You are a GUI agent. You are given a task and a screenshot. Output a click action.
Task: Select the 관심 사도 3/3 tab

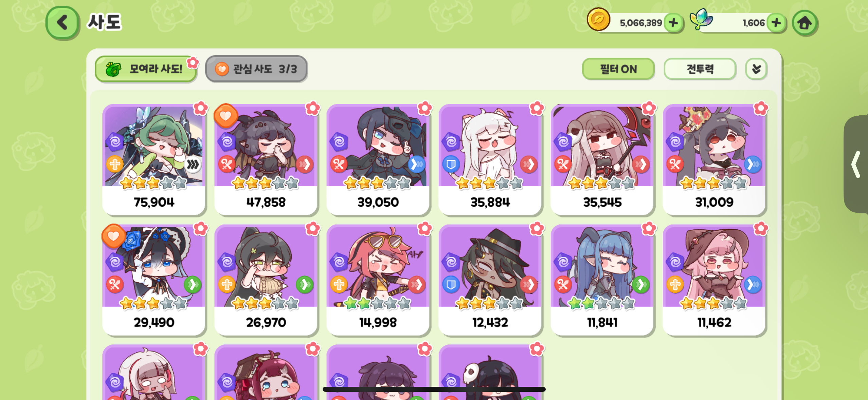click(x=256, y=69)
